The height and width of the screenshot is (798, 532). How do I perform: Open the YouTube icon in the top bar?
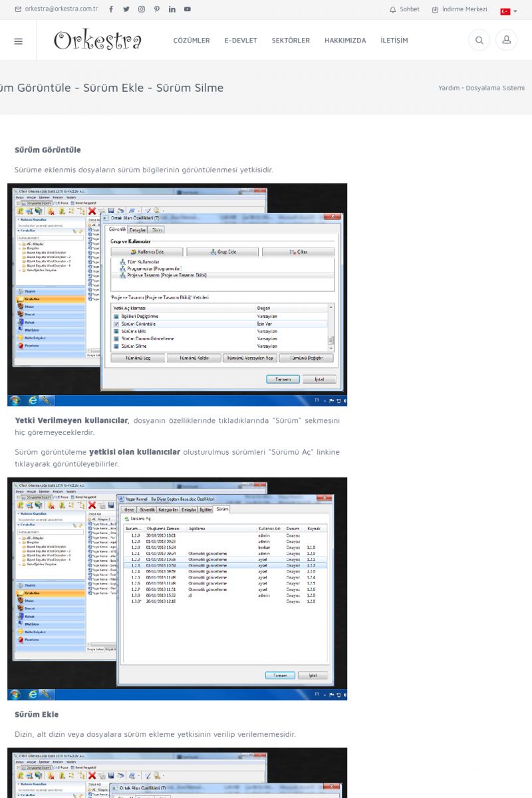(188, 9)
